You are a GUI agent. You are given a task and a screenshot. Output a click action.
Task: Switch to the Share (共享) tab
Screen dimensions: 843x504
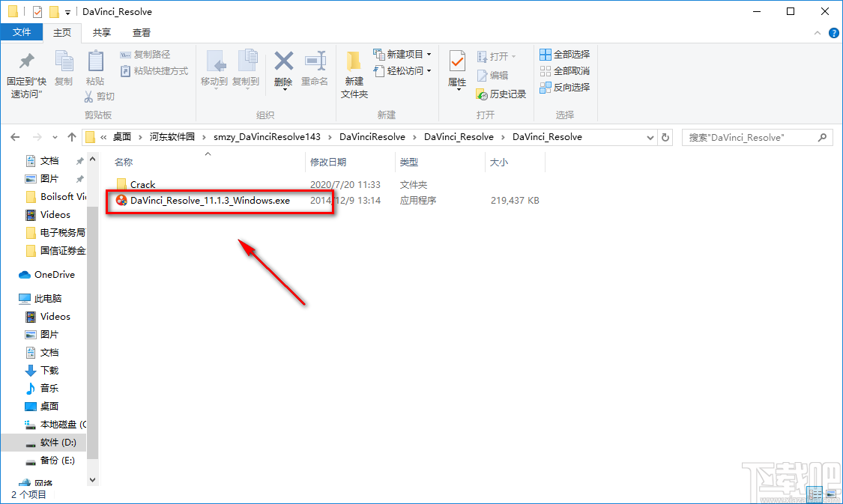[x=102, y=33]
